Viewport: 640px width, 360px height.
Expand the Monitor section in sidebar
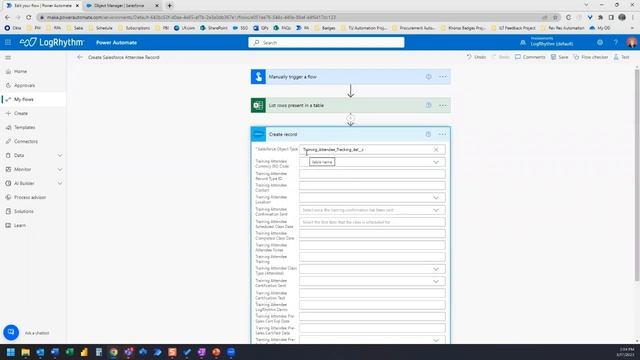click(60, 169)
